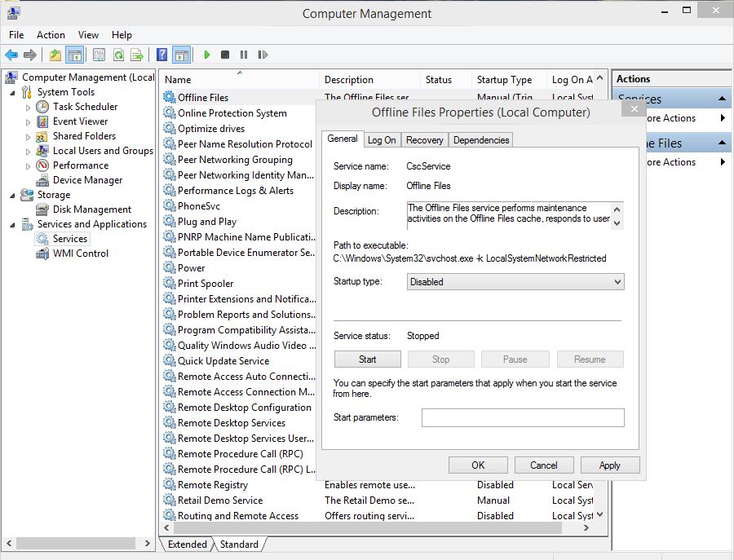Select Task Scheduler in the tree
Image resolution: width=734 pixels, height=560 pixels.
point(85,107)
